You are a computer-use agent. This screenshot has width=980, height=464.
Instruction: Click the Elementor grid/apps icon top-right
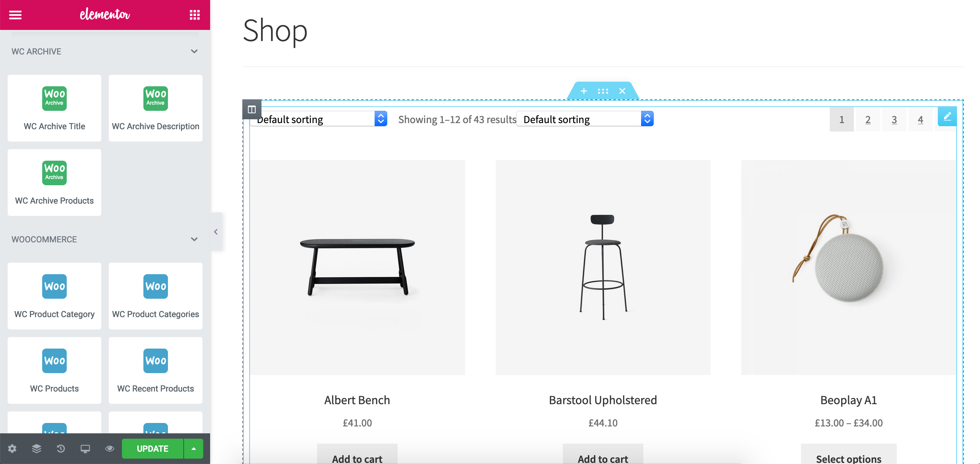tap(194, 16)
